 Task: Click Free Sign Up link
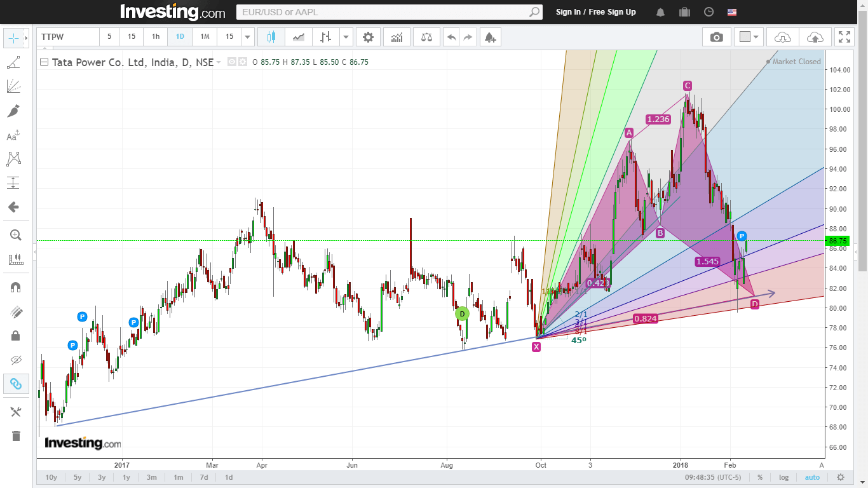[613, 12]
